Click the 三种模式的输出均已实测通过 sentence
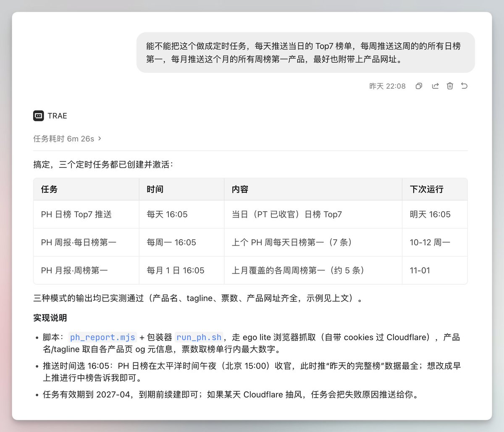The image size is (504, 432). pos(198,298)
